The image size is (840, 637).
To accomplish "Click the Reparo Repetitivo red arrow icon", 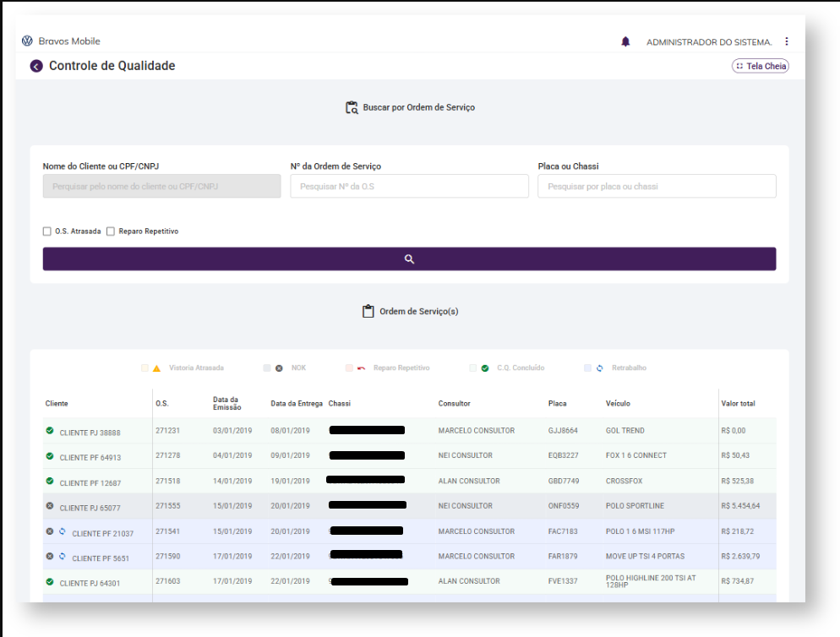I will pyautogui.click(x=361, y=368).
